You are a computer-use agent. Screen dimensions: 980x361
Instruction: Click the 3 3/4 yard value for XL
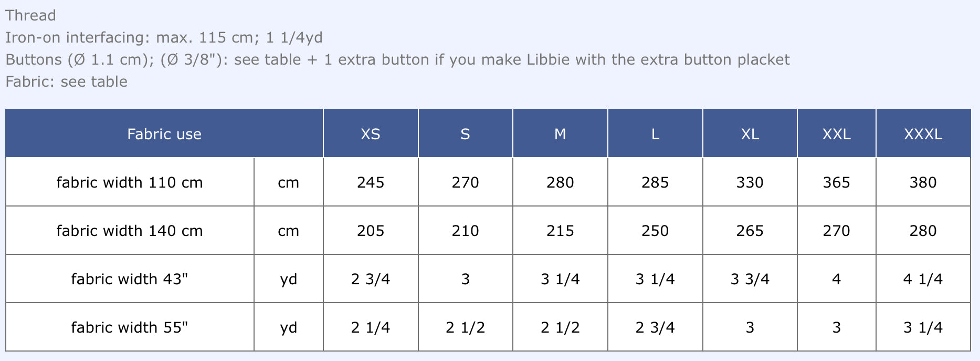[x=750, y=279]
